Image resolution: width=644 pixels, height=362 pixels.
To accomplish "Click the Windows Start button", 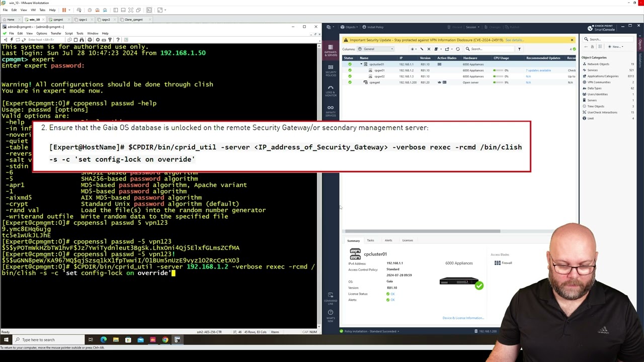I will pyautogui.click(x=6, y=340).
